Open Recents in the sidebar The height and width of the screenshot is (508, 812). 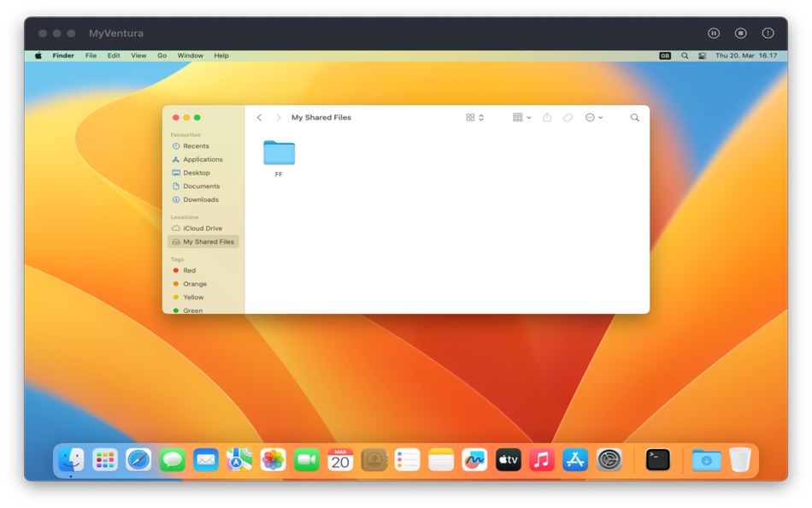click(203, 146)
